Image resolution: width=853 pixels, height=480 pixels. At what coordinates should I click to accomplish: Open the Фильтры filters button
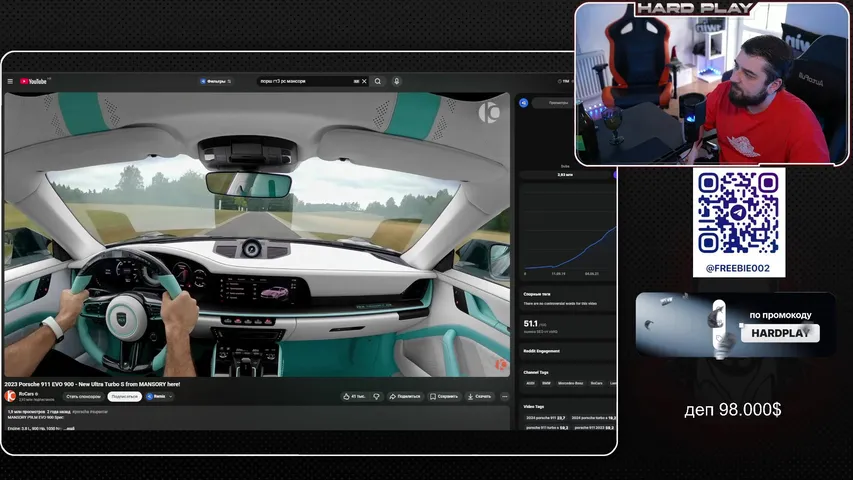(216, 81)
